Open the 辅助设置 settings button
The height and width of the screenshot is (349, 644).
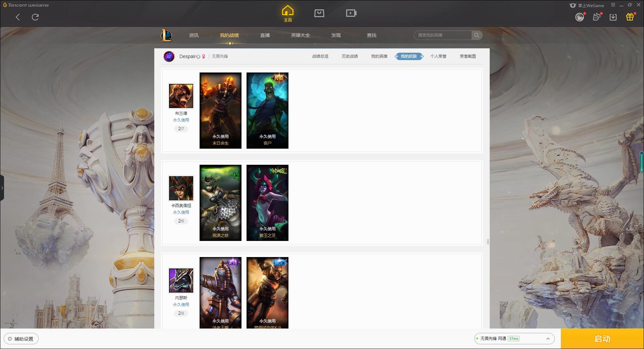21,339
